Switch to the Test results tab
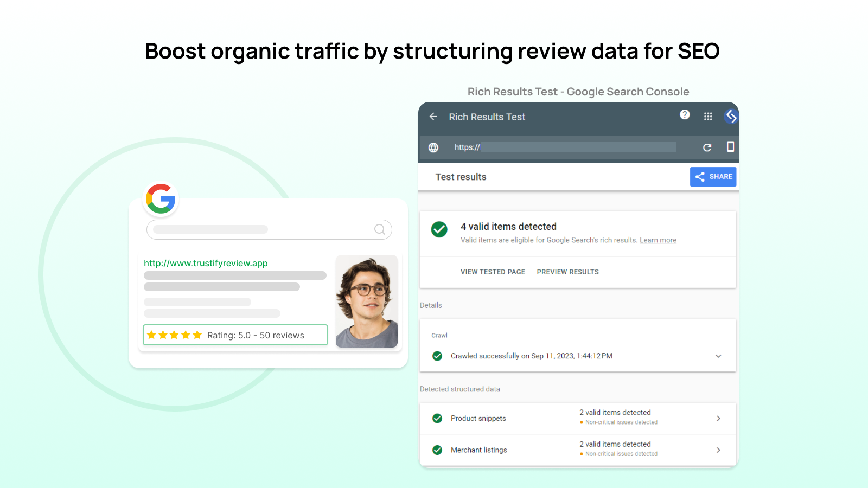Viewport: 868px width, 488px height. click(x=461, y=177)
